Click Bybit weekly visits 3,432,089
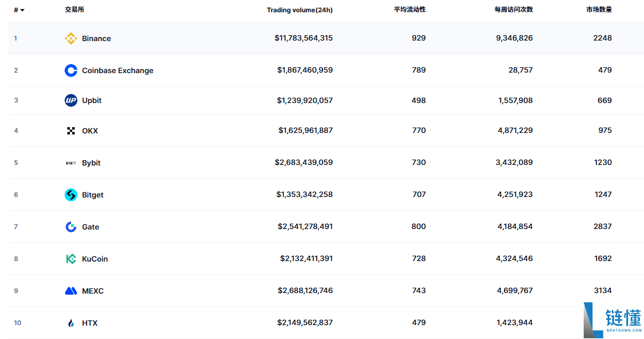Image resolution: width=644 pixels, height=339 pixels. (x=514, y=162)
